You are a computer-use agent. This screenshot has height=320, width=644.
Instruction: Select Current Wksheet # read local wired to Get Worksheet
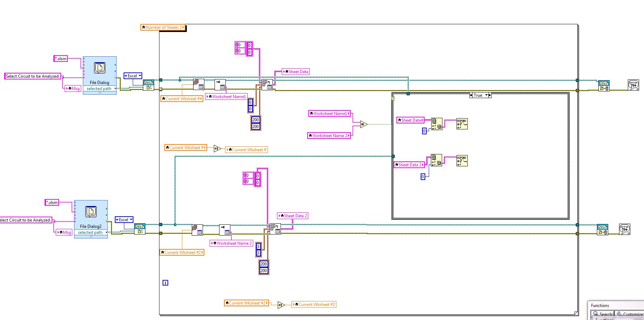pos(182,99)
